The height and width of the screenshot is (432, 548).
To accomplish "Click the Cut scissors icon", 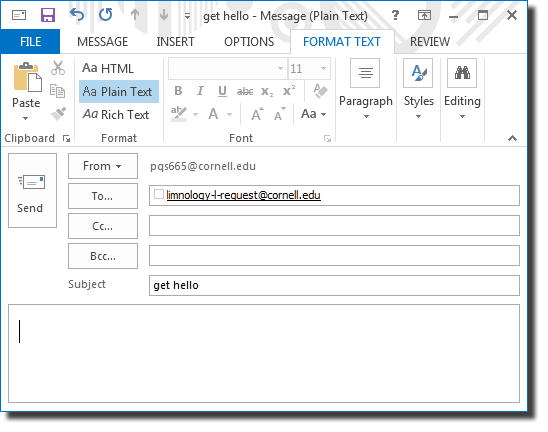I will click(x=58, y=68).
